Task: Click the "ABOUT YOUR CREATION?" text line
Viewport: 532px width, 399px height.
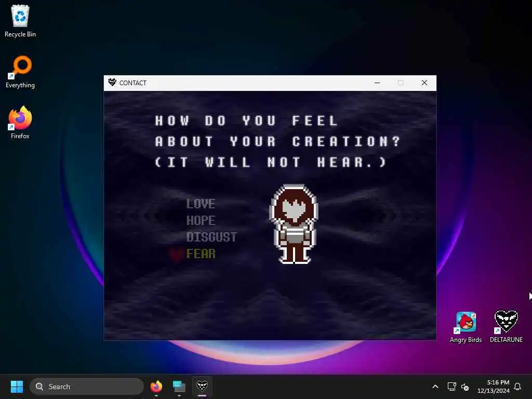Action: pos(278,141)
